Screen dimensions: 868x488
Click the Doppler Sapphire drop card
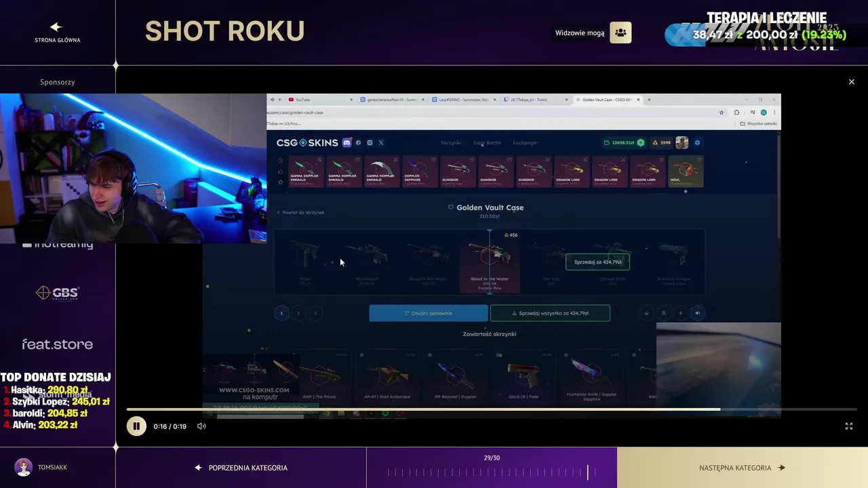420,171
